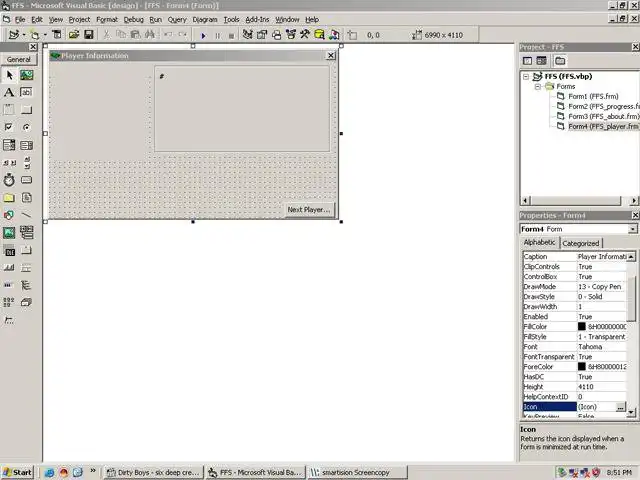
Task: Show the Toolbox via toolbar hammer icon
Action: tap(305, 35)
